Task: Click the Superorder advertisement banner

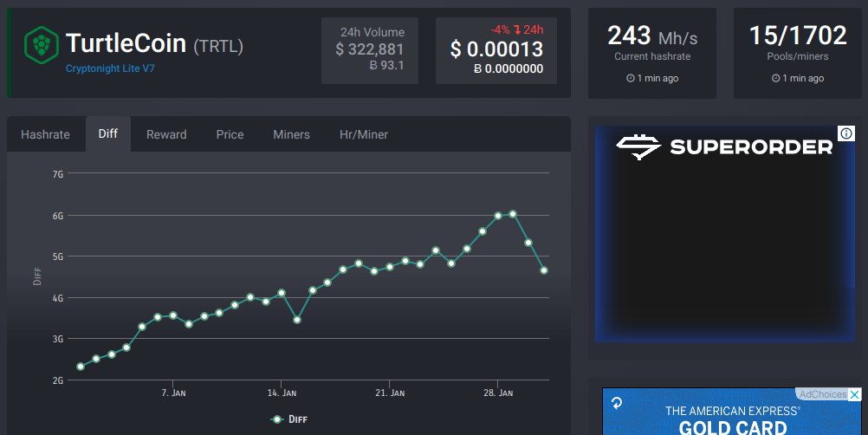Action: coord(724,234)
